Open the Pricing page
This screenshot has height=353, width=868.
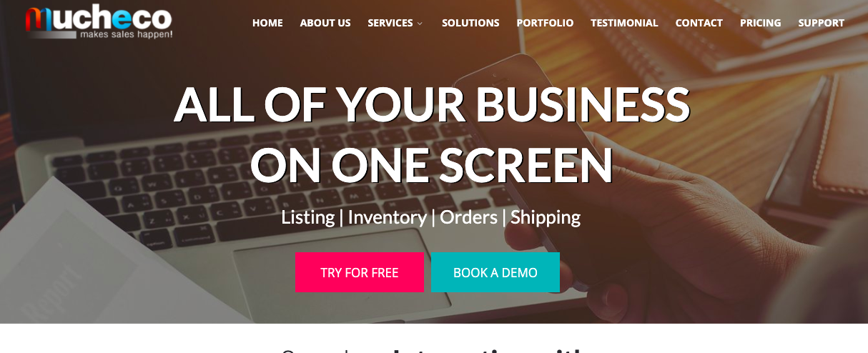click(761, 23)
